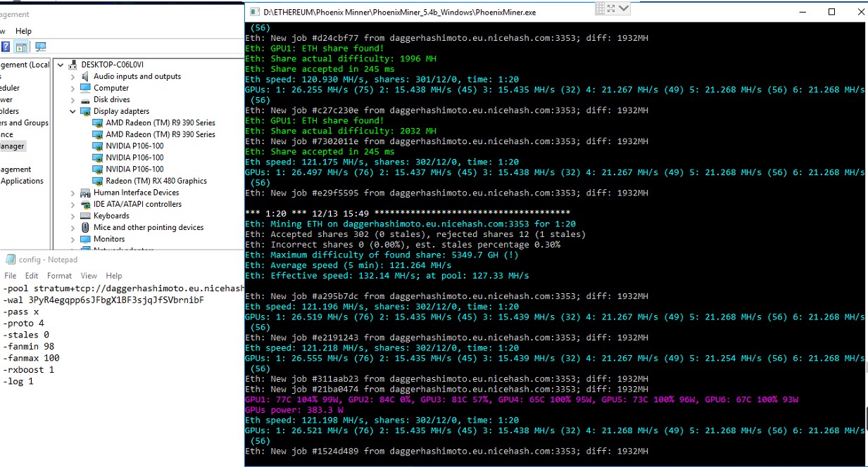
Task: Click 'Accepted shares 302 (0 stales)' console line
Action: point(415,234)
